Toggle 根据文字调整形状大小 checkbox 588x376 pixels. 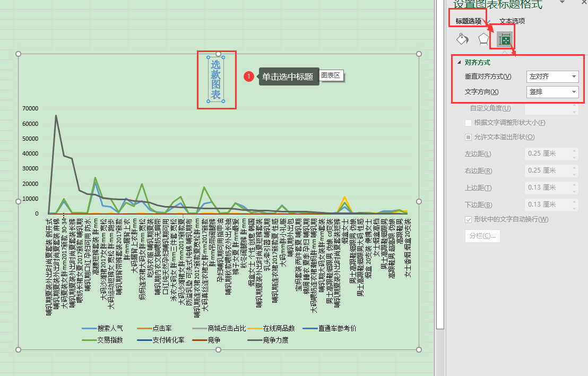tap(468, 123)
